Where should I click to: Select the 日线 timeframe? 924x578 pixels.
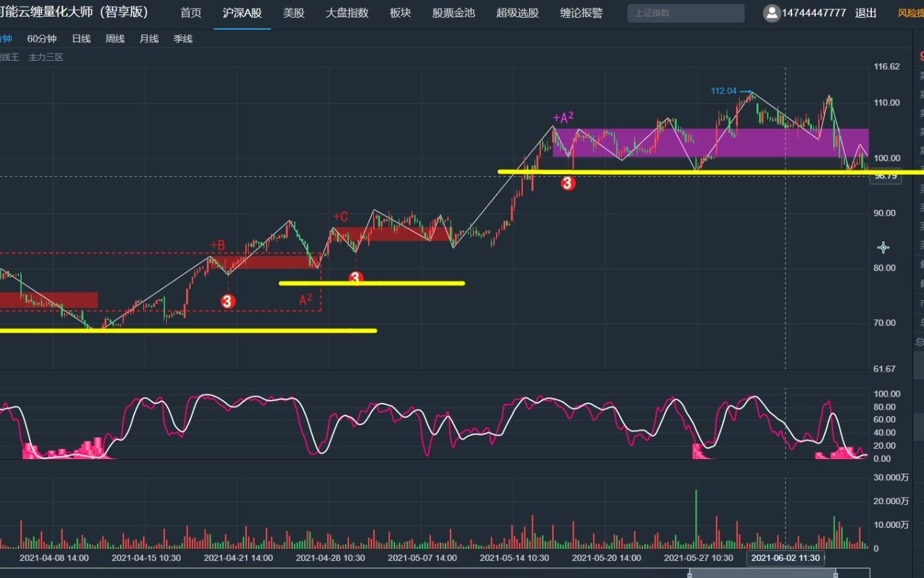coord(81,39)
